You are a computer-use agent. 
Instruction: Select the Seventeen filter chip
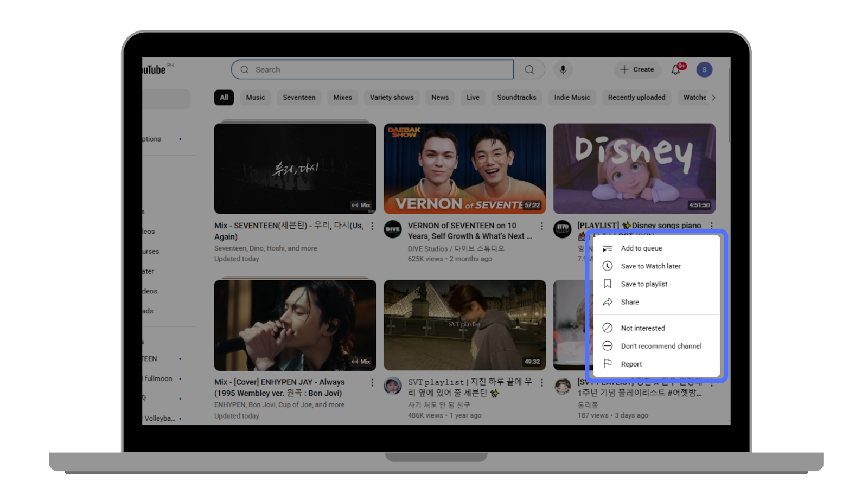coord(299,98)
